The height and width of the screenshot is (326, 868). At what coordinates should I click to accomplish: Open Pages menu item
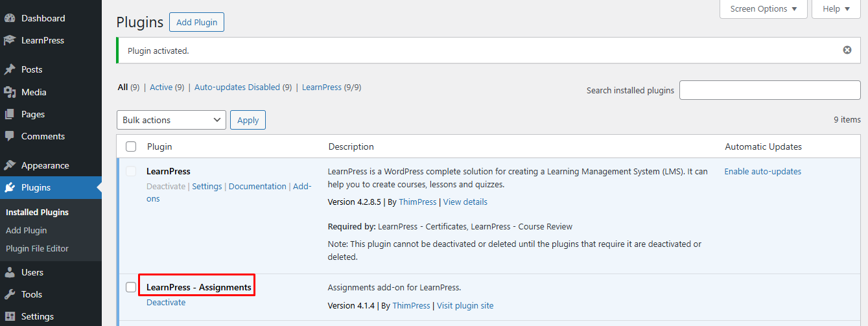[51, 114]
